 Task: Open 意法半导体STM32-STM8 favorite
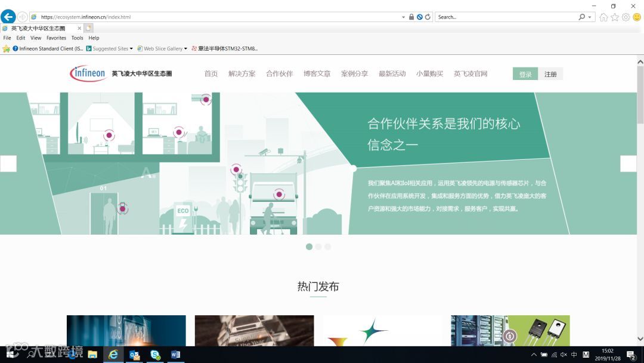224,48
